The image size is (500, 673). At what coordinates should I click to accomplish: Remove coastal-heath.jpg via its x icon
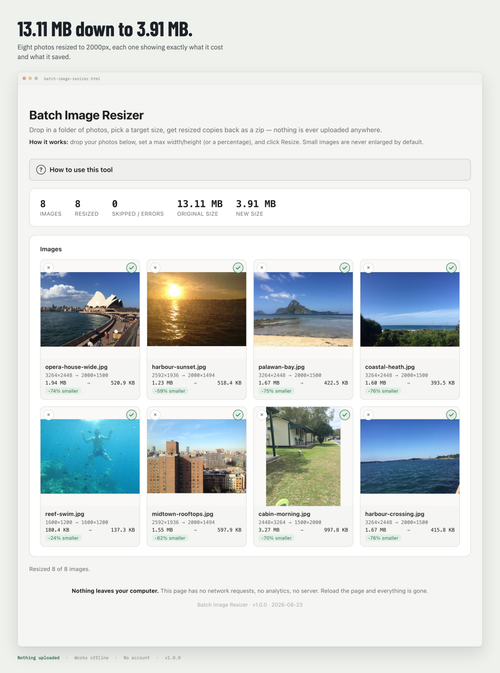[368, 267]
